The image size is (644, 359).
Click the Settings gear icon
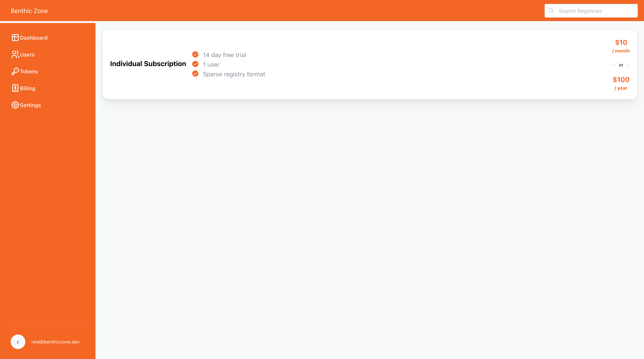point(15,105)
